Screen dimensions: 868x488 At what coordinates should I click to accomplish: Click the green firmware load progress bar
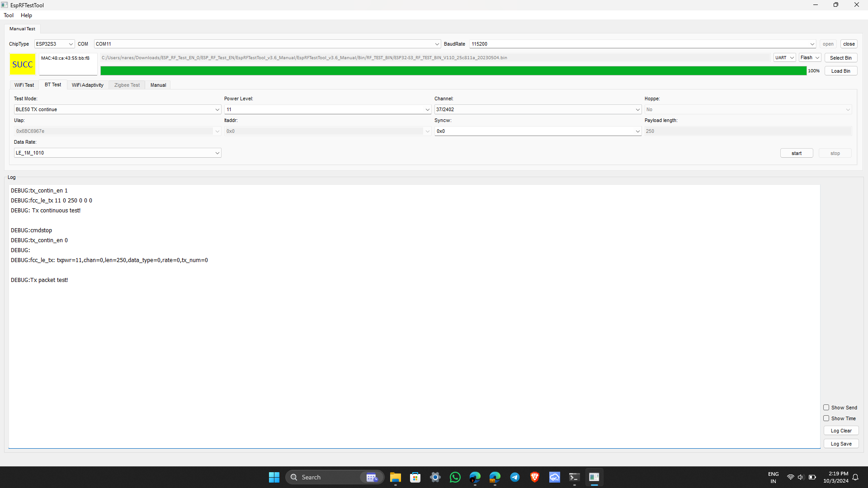pos(453,71)
